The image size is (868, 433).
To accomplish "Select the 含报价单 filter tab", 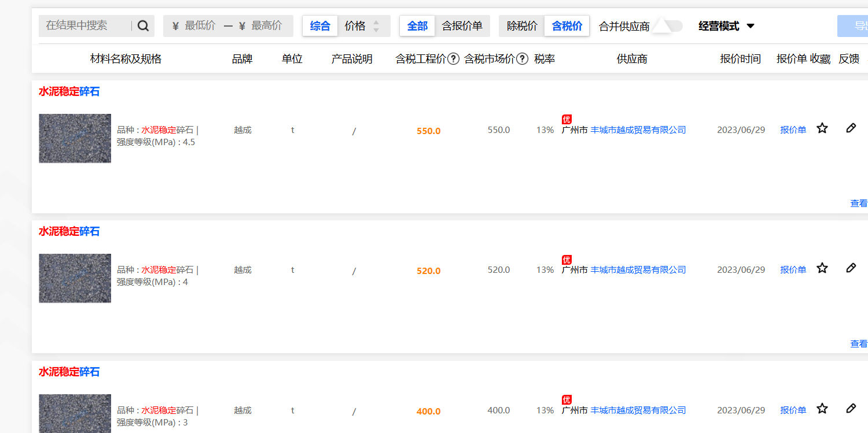I will pos(462,26).
